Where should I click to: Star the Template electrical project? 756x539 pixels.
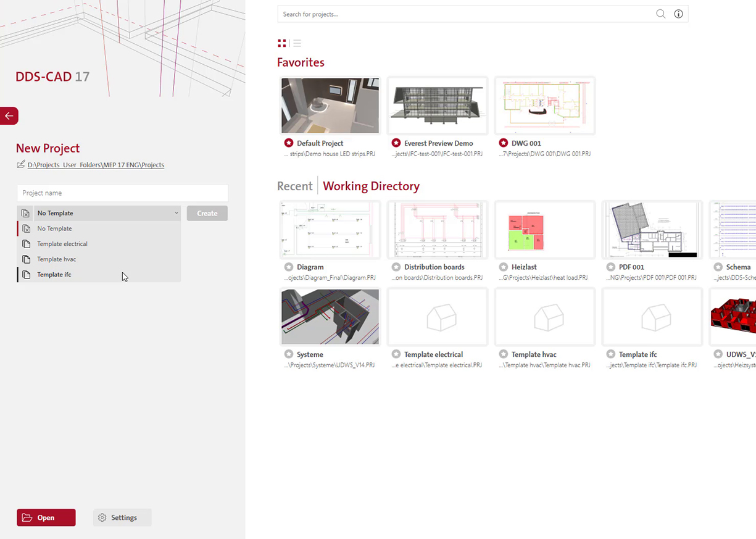coord(396,354)
